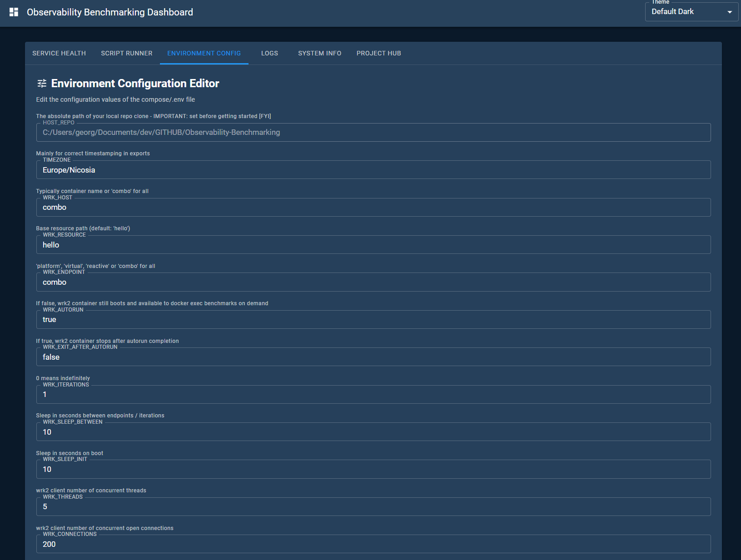This screenshot has height=560, width=741.
Task: Open the SYSTEM INFO tab
Action: 319,53
